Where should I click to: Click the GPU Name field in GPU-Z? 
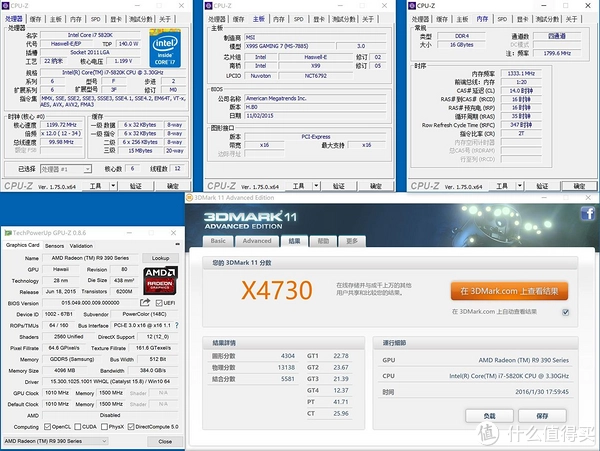[90, 258]
